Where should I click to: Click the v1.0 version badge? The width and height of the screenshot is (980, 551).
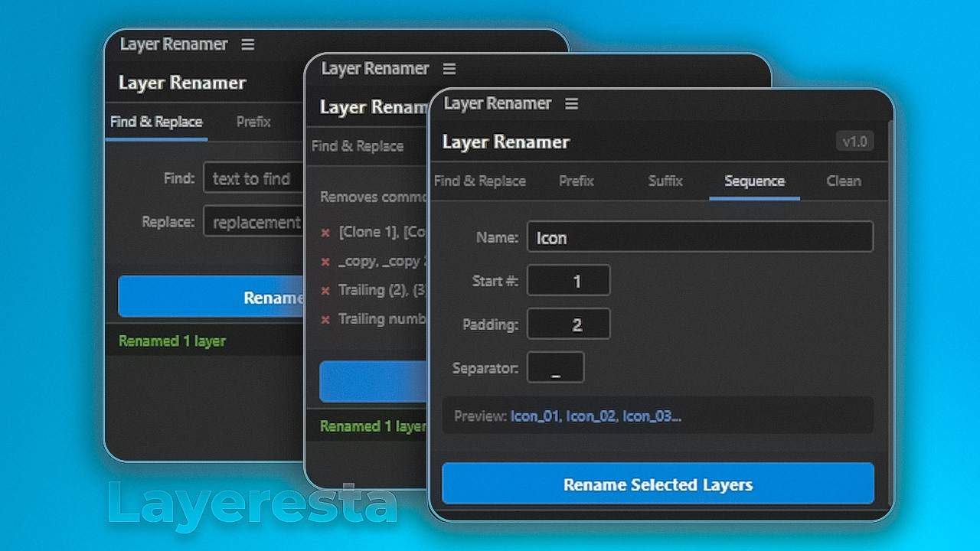click(854, 142)
